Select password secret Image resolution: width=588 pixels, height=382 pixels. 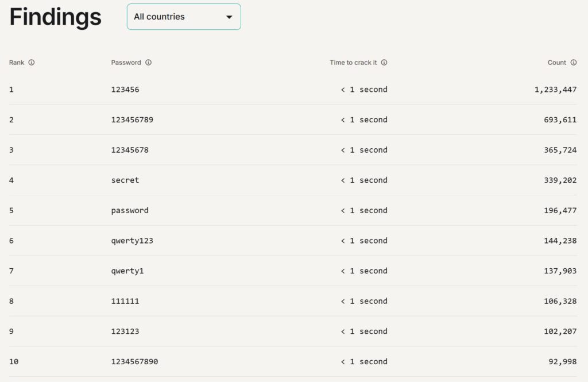coord(125,180)
